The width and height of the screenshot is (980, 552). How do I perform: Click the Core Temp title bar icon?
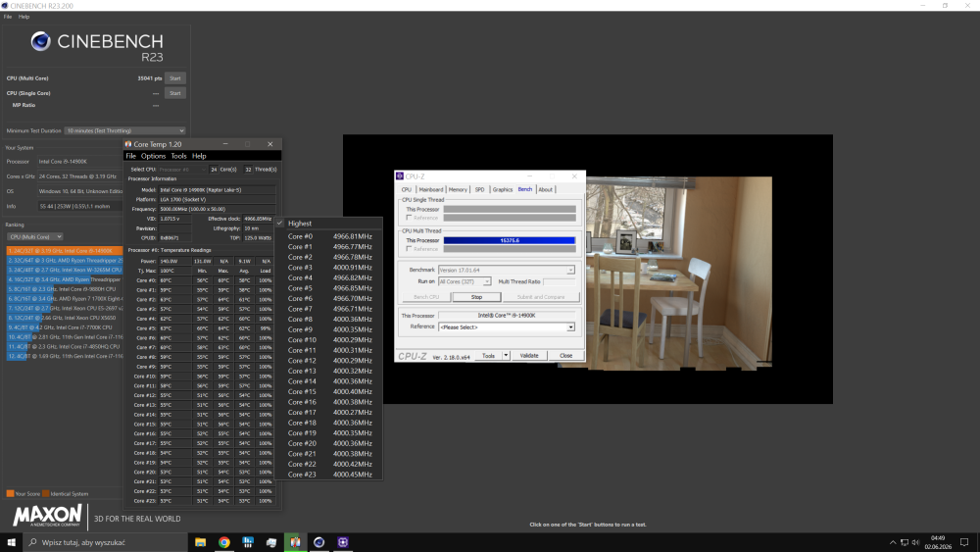pos(128,144)
